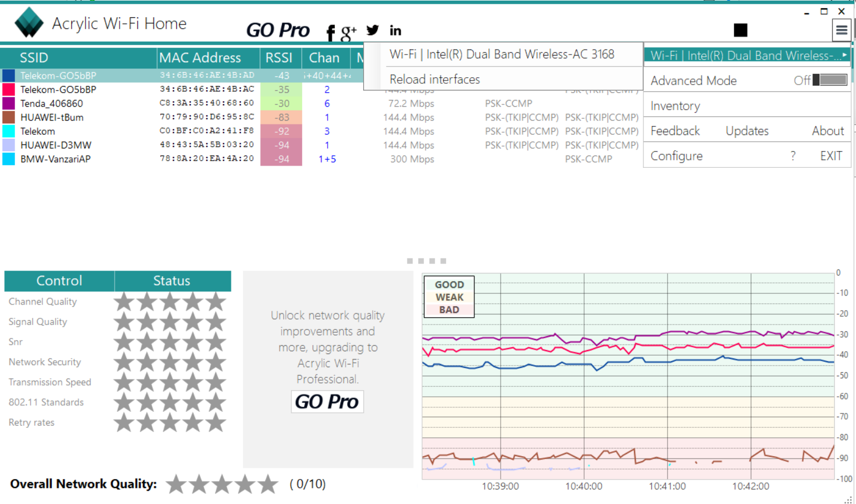The image size is (856, 504).
Task: Click channel value 1+5
Action: click(x=327, y=159)
